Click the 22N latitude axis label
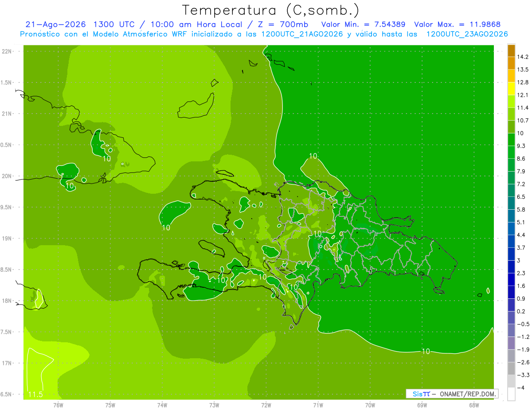The height and width of the screenshot is (411, 532). click(x=7, y=51)
